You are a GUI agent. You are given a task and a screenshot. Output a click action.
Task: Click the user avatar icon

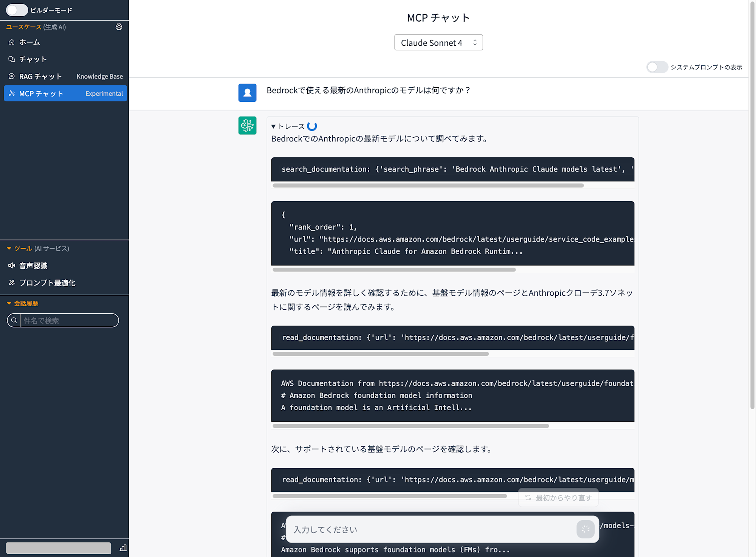coord(247,93)
